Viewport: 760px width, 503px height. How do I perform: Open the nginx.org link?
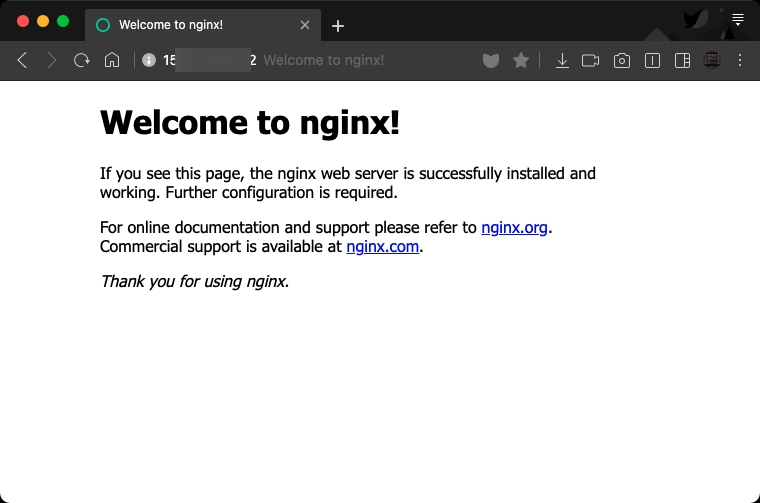click(x=514, y=227)
